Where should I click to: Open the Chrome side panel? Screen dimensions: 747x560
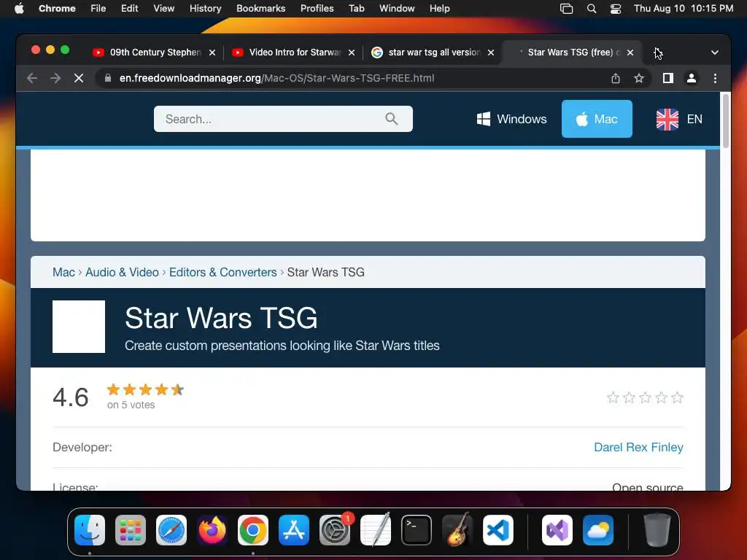coord(668,78)
